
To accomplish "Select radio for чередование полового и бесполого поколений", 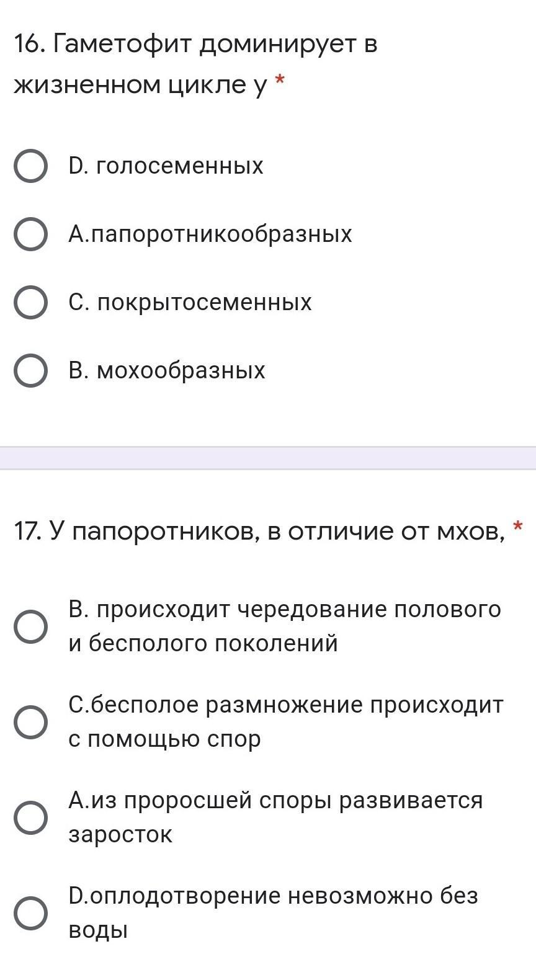I will coord(30,626).
